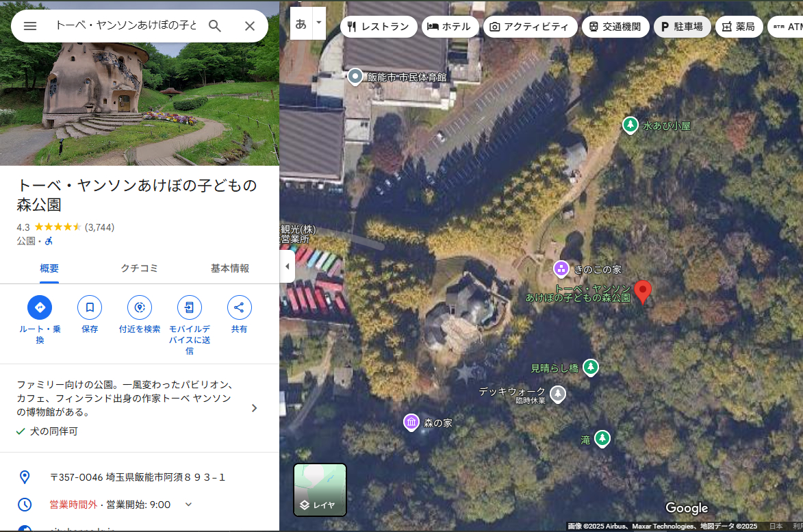Open the レイヤ layers switcher
This screenshot has height=532, width=803.
pyautogui.click(x=320, y=490)
